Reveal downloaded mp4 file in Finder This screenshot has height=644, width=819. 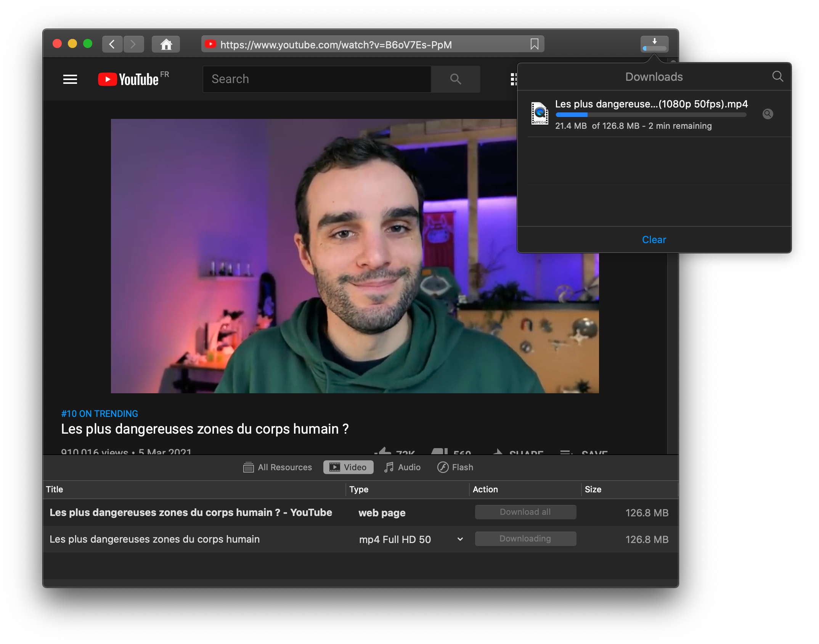tap(768, 114)
